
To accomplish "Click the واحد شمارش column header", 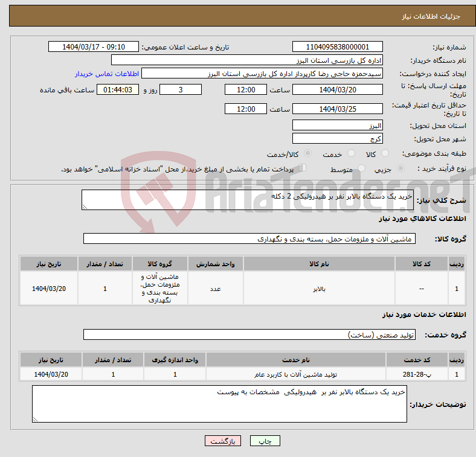I will (215, 264).
